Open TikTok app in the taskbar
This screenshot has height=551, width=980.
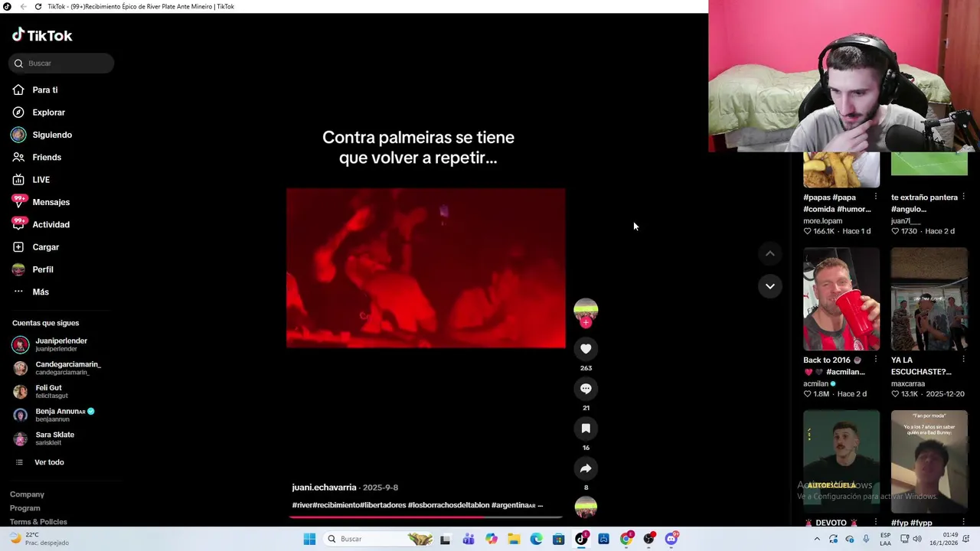click(581, 539)
